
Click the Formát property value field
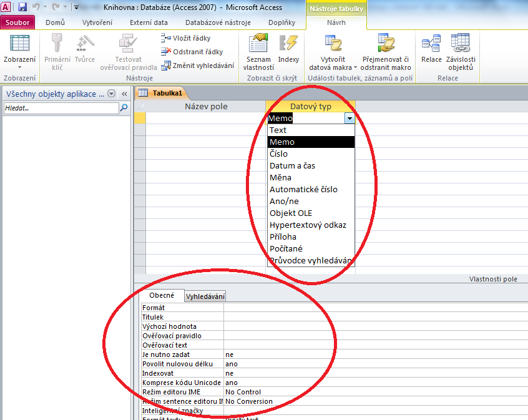click(x=376, y=308)
